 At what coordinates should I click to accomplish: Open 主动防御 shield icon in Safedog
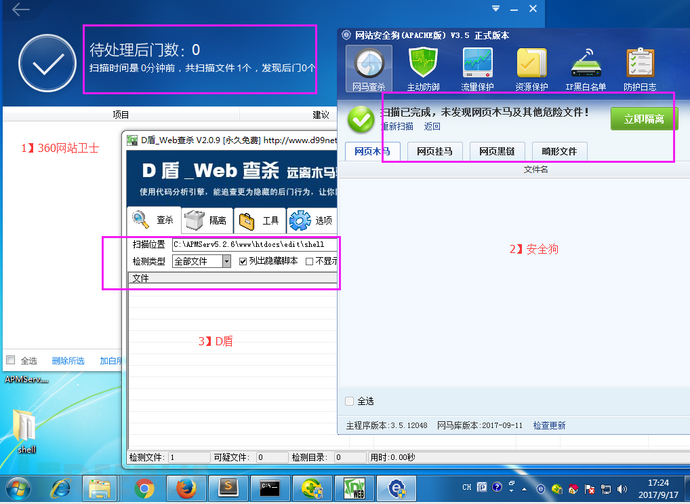(423, 69)
